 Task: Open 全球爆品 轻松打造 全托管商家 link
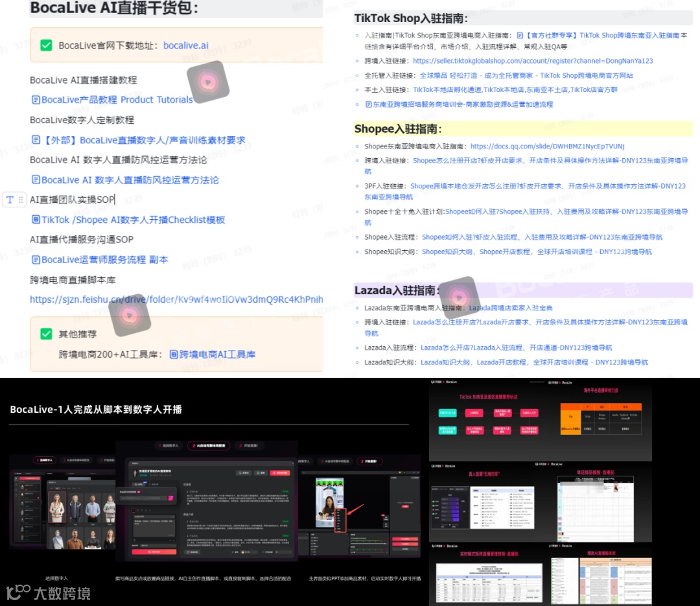(526, 75)
